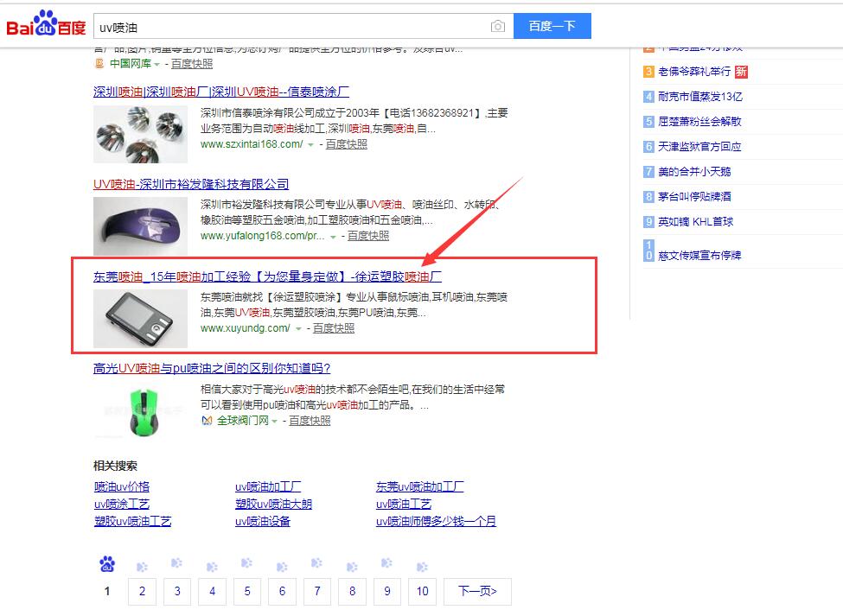
Task: Expand dropdown arrow next to www.xuyundg.com
Action: 298,329
